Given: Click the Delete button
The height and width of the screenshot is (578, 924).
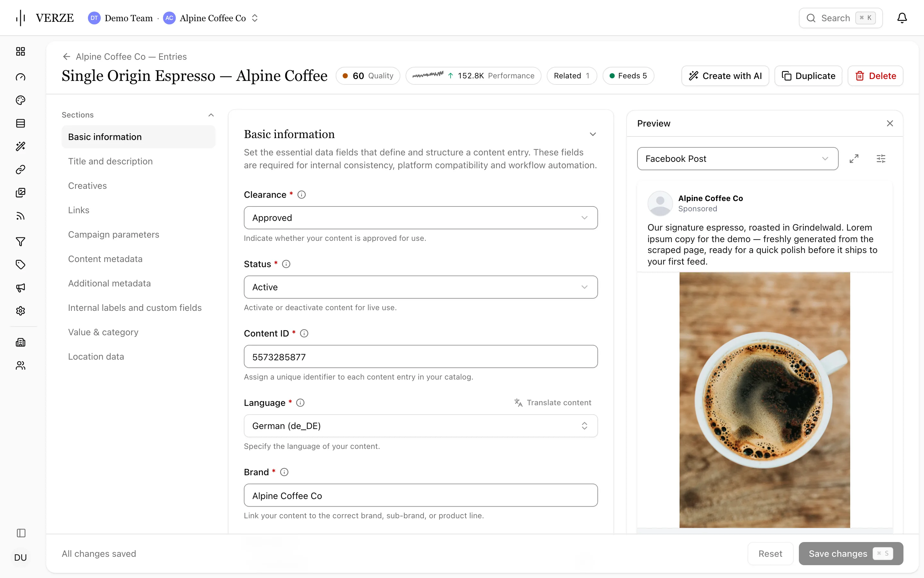Looking at the screenshot, I should coord(876,76).
